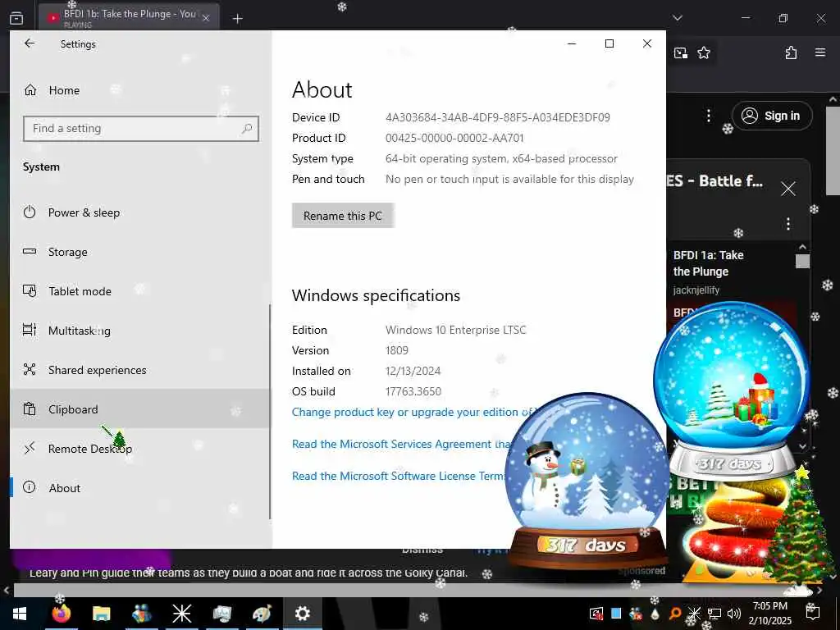Open the taskbar clock showing 7:05 PM
The image size is (840, 630).
tap(769, 614)
